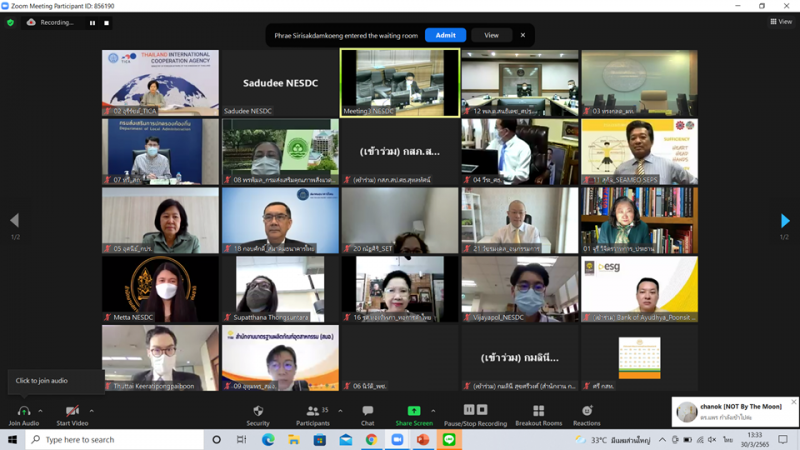
Task: Click the green encryption shield icon
Action: coord(10,22)
